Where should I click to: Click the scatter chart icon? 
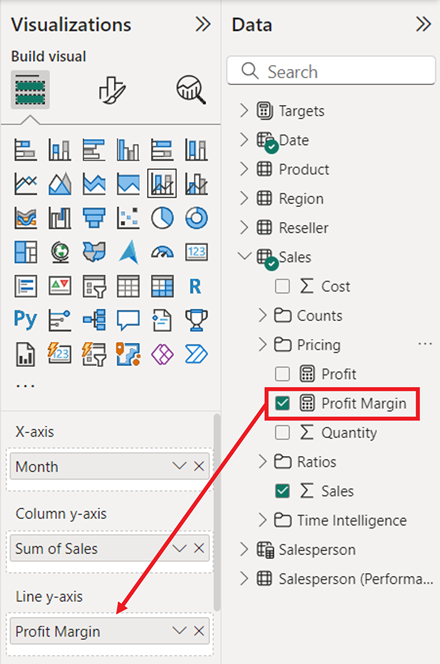tap(128, 218)
